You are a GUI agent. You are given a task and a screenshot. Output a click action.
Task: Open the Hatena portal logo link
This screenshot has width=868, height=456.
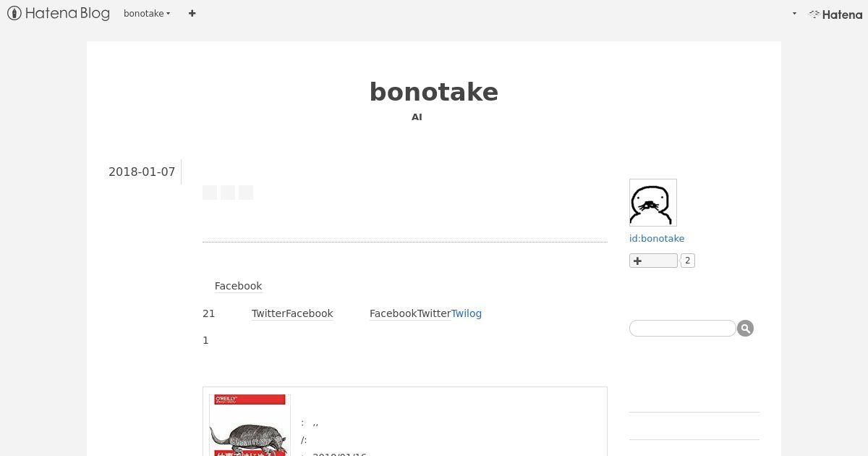coord(835,14)
